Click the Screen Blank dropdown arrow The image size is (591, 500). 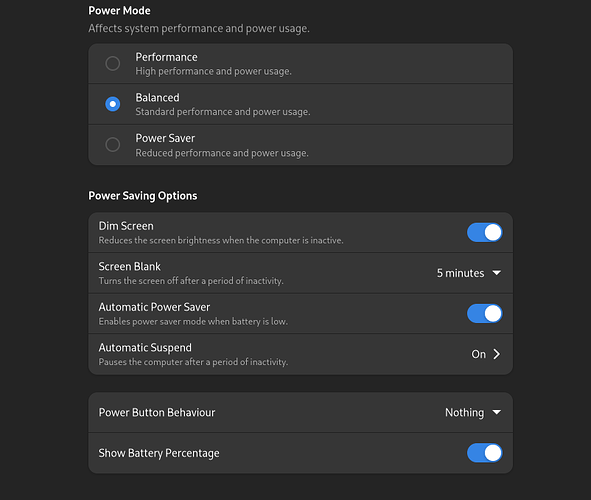point(497,273)
